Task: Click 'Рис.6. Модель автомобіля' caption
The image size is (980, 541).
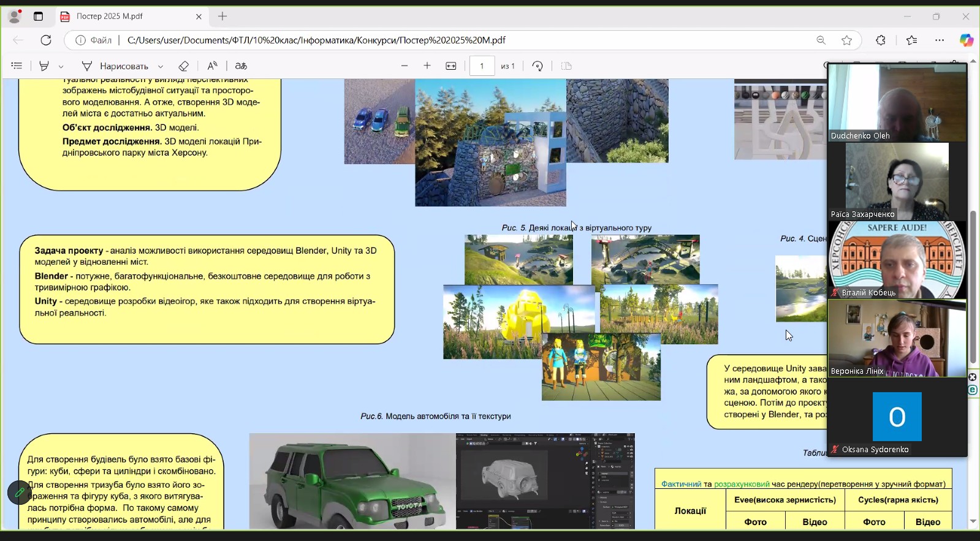Action: point(435,417)
